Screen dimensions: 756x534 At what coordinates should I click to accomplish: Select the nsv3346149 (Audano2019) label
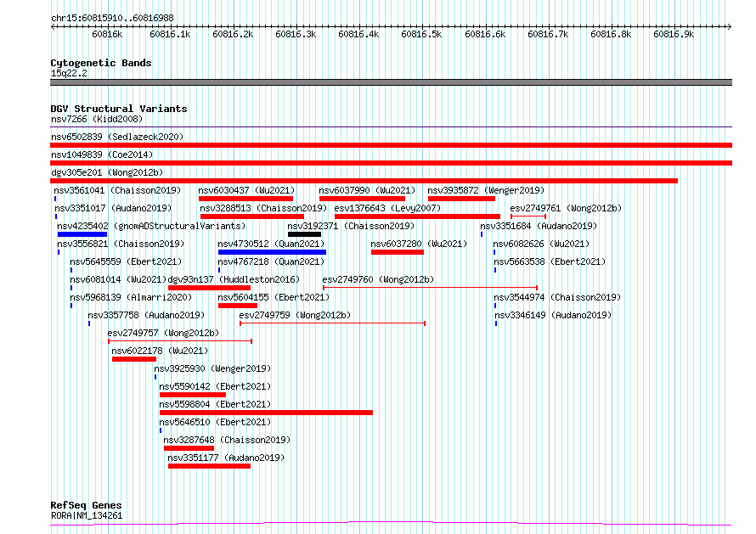[x=553, y=315]
